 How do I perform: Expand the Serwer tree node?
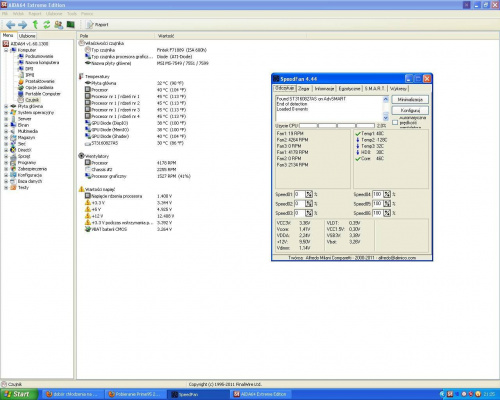tap(6, 119)
